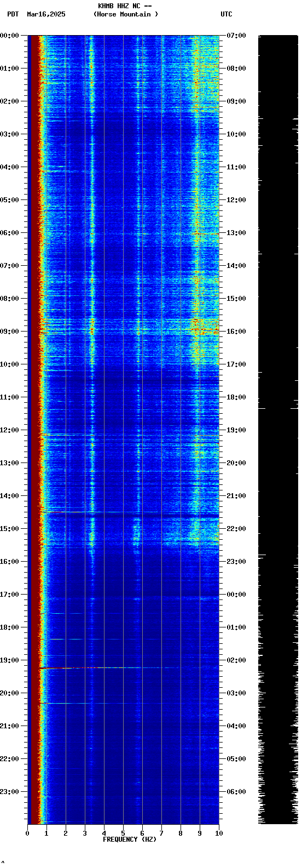Click the 17:00 PDT time label
This screenshot has width=302, height=868.
click(10, 595)
